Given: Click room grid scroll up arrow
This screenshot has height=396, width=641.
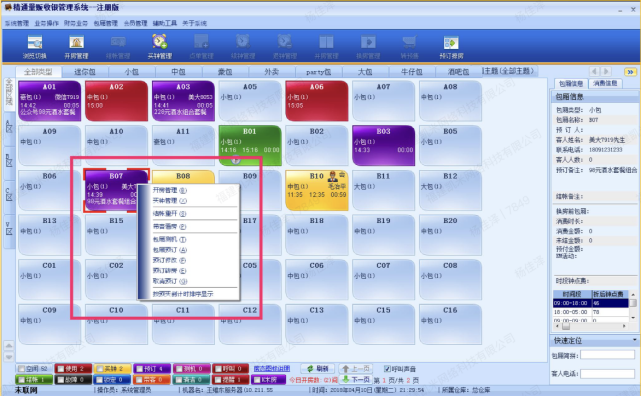Looking at the screenshot, I should pos(9,346).
